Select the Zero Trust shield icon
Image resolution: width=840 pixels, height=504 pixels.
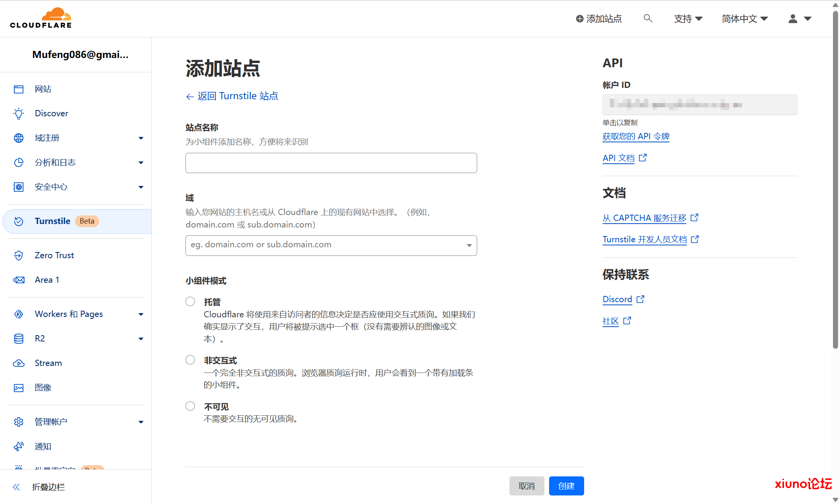(18, 255)
